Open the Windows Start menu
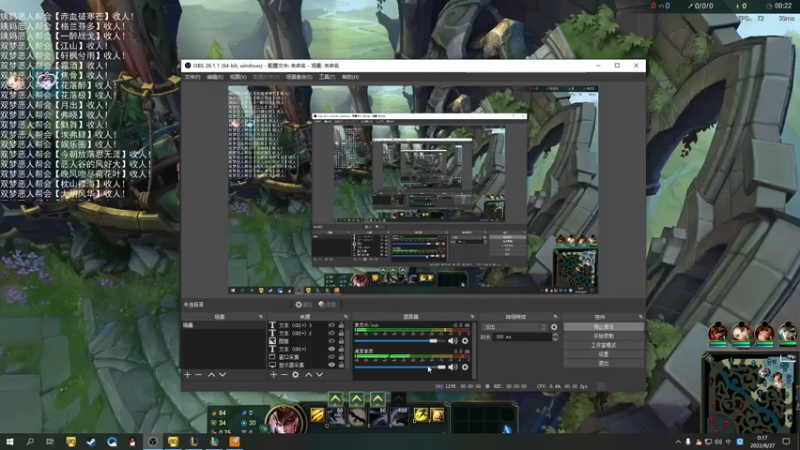This screenshot has height=450, width=800. tap(10, 441)
